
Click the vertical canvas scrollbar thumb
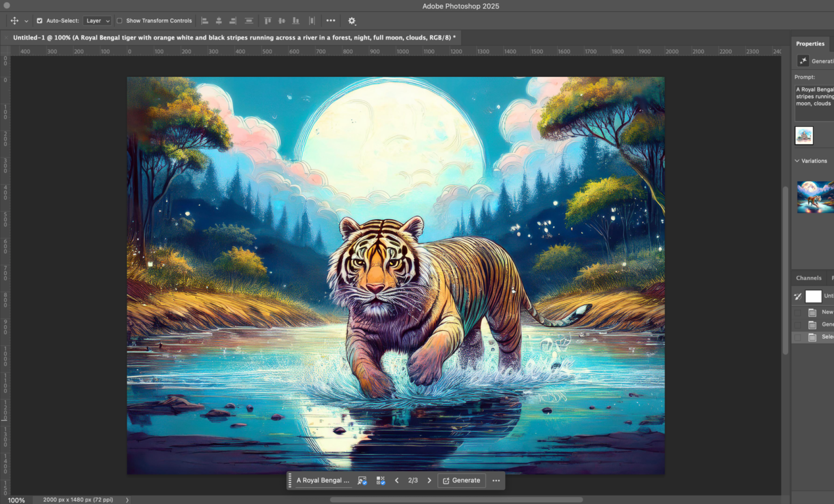click(x=785, y=270)
